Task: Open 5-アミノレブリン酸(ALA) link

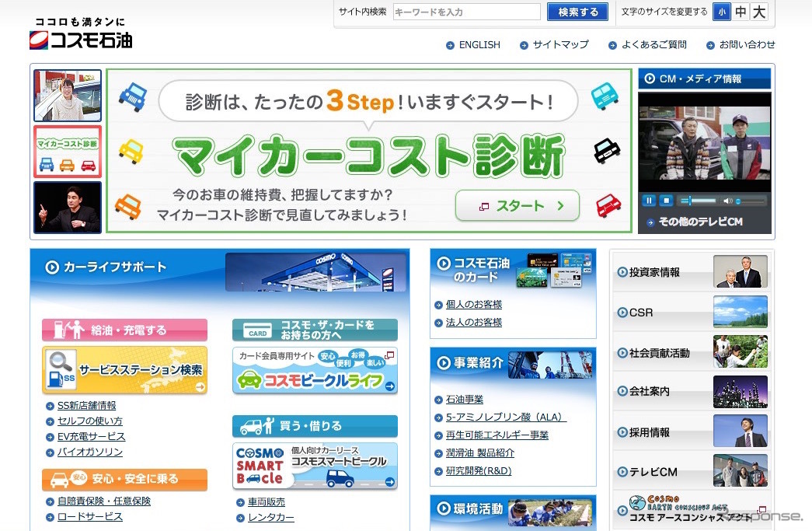Action: pos(506,417)
